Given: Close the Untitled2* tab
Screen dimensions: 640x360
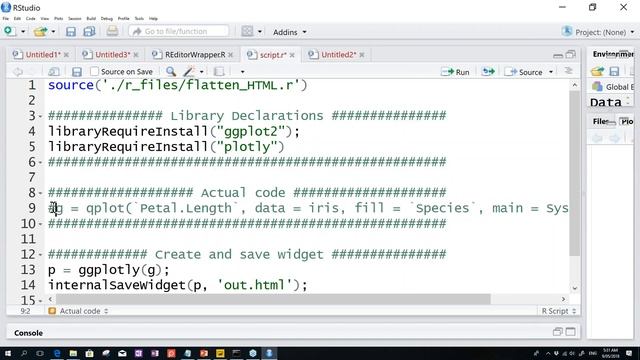Looking at the screenshot, I should 362,55.
